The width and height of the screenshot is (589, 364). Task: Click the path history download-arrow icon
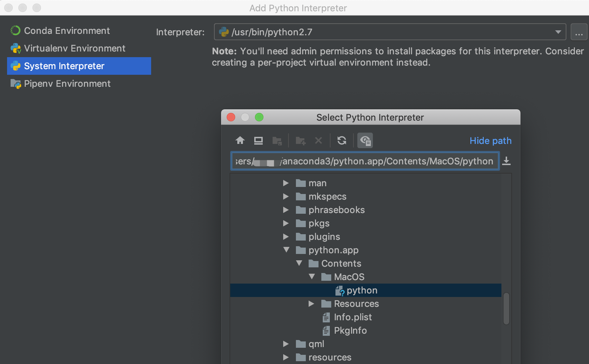pos(506,161)
